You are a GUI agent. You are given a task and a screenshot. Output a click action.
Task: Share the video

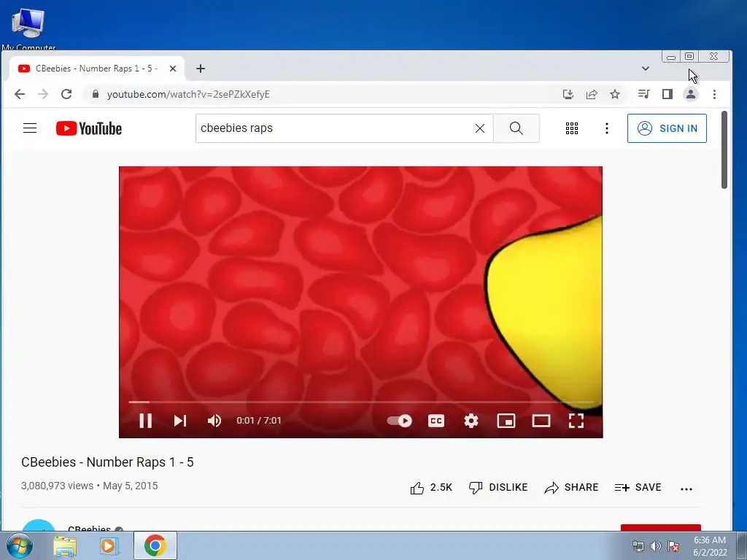click(x=571, y=488)
